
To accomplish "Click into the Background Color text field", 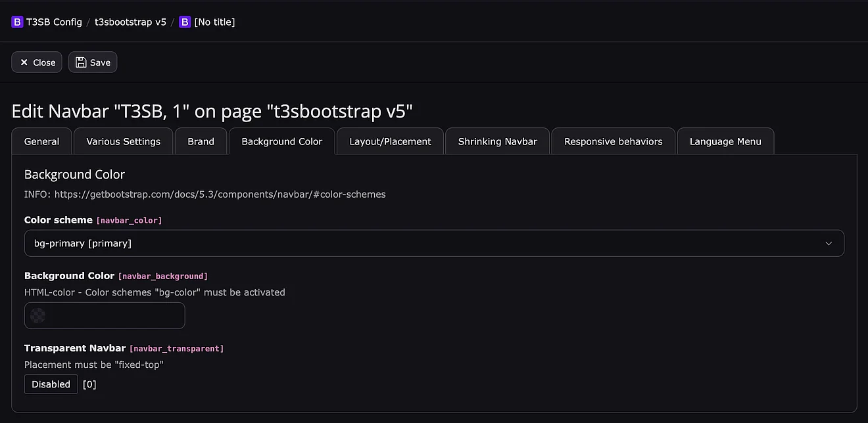I will point(115,316).
